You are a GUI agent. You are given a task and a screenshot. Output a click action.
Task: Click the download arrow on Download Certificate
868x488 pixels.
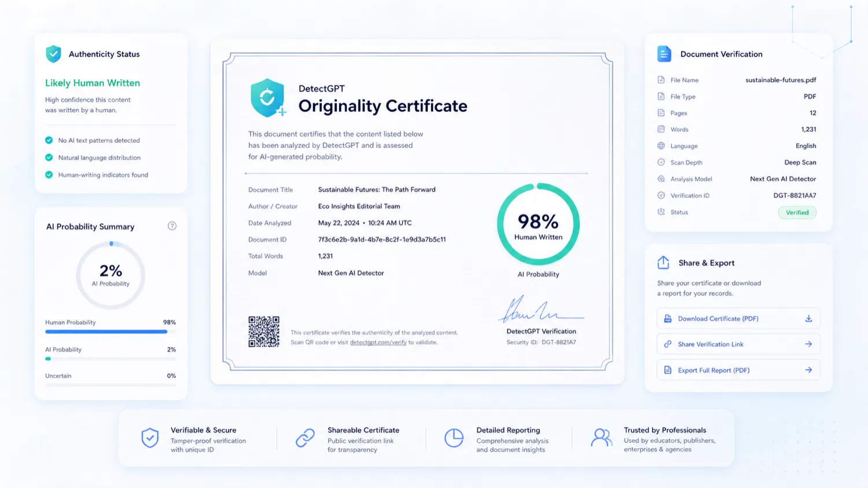pyautogui.click(x=808, y=319)
